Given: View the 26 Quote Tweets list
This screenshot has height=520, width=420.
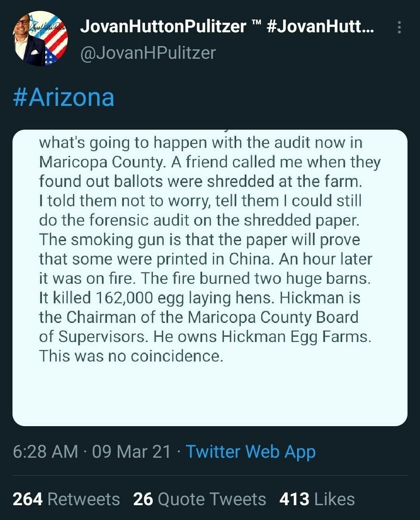Looking at the screenshot, I should (x=199, y=499).
